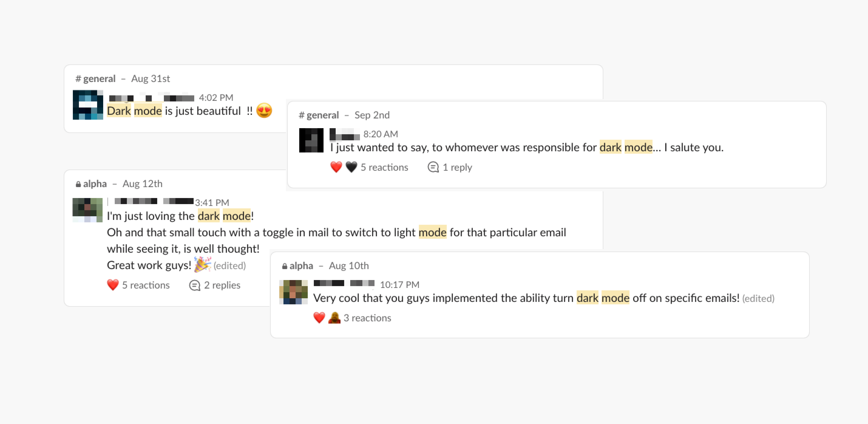The height and width of the screenshot is (424, 868).
Task: Click the blue pixelated avatar on the Aug 31st message
Action: point(88,105)
